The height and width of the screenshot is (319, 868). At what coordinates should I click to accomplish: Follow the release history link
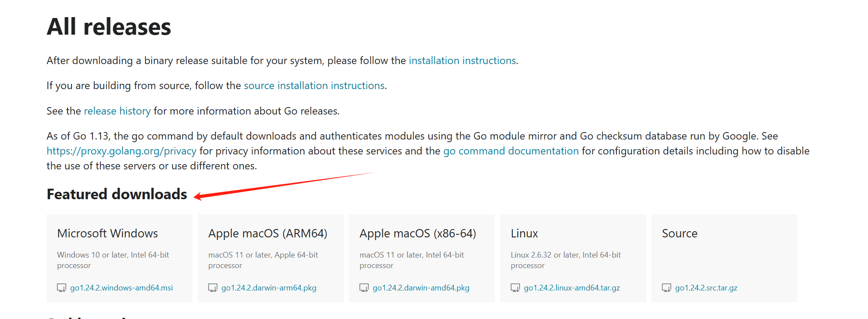pyautogui.click(x=117, y=111)
